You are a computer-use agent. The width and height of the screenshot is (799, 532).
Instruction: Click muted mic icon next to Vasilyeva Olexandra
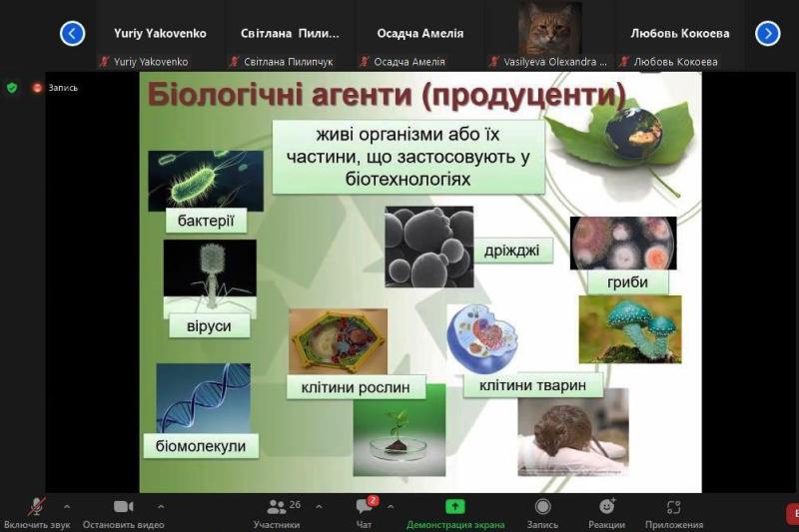tap(494, 62)
